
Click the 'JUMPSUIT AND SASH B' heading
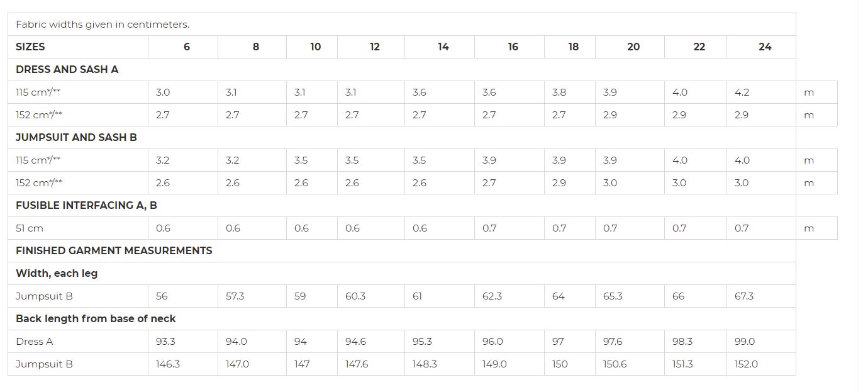76,138
